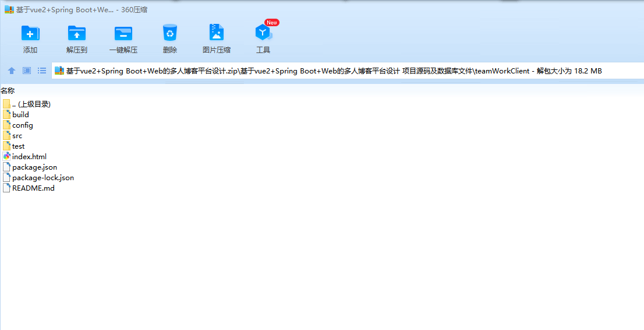644x330 pixels.
Task: Click the 一键解压 label in the toolbar
Action: point(123,50)
